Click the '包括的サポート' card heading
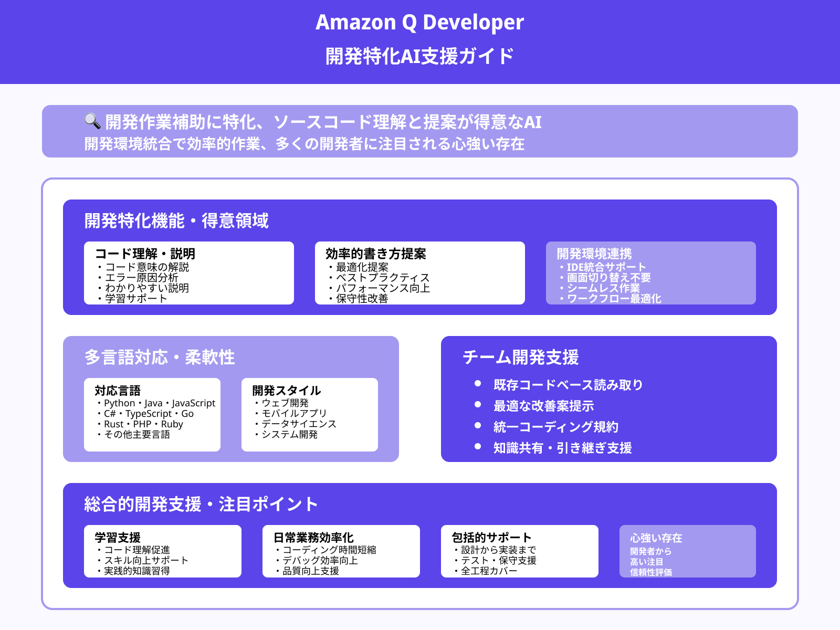 point(492,538)
